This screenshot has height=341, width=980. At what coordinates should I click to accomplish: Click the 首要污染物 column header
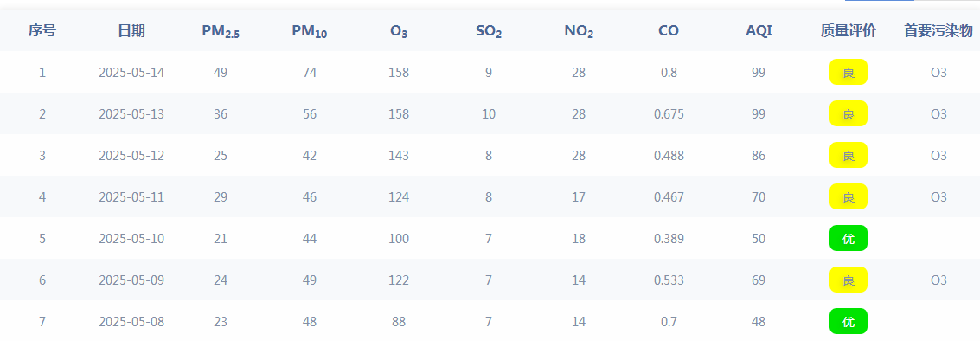point(938,30)
